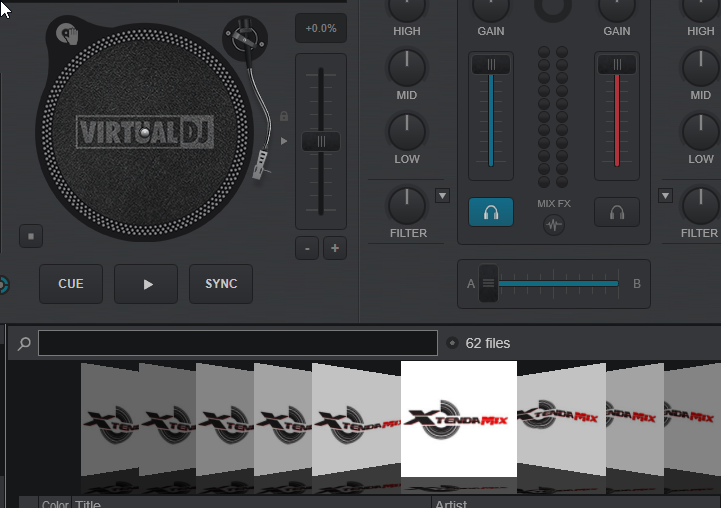Click the pitch lock padlock icon
The height and width of the screenshot is (508, 721).
pyautogui.click(x=284, y=116)
